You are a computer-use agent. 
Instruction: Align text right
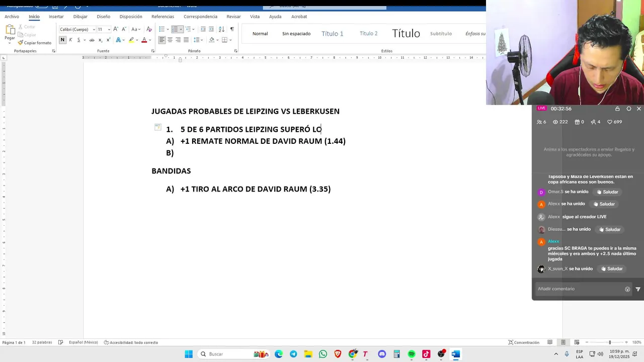pyautogui.click(x=178, y=40)
